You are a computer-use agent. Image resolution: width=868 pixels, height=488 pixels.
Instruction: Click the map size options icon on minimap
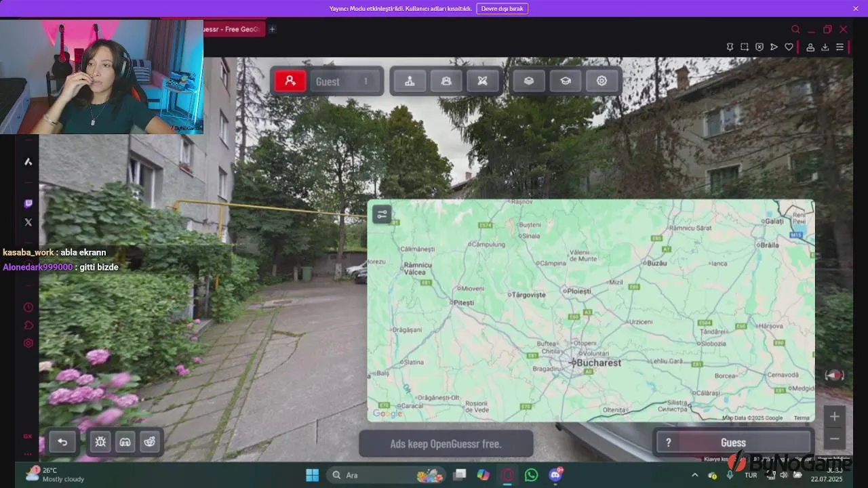coord(382,215)
